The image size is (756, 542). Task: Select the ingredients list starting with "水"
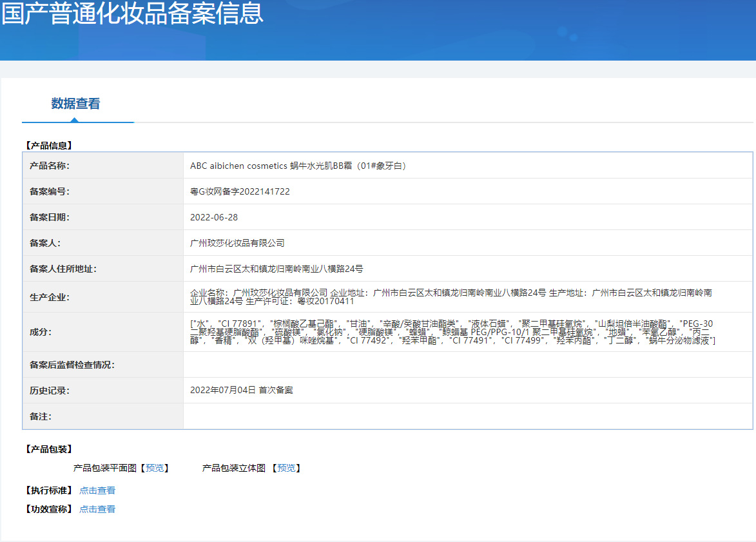coord(452,333)
